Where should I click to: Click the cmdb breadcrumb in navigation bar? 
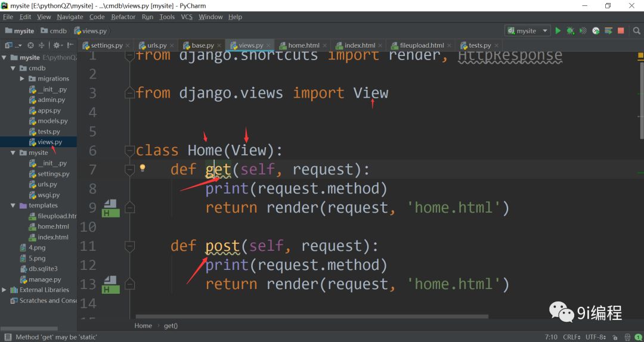pyautogui.click(x=54, y=31)
